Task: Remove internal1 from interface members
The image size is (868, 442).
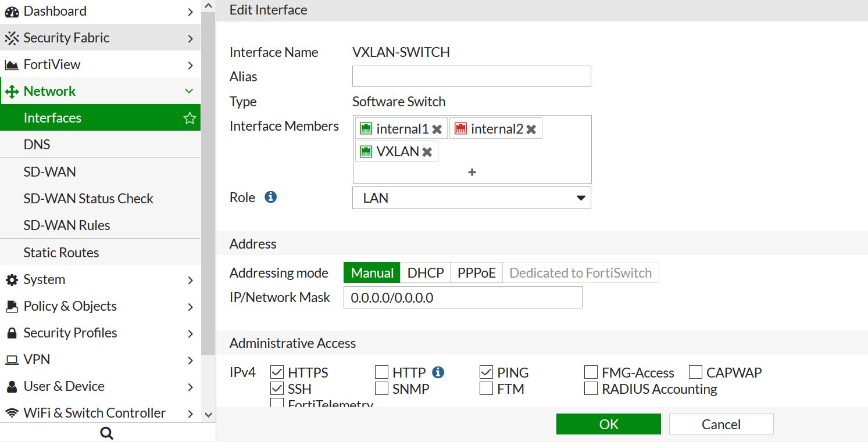Action: pyautogui.click(x=437, y=130)
